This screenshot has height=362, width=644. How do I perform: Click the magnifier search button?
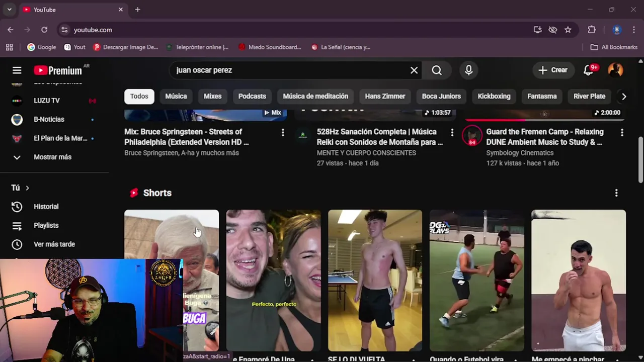(437, 70)
